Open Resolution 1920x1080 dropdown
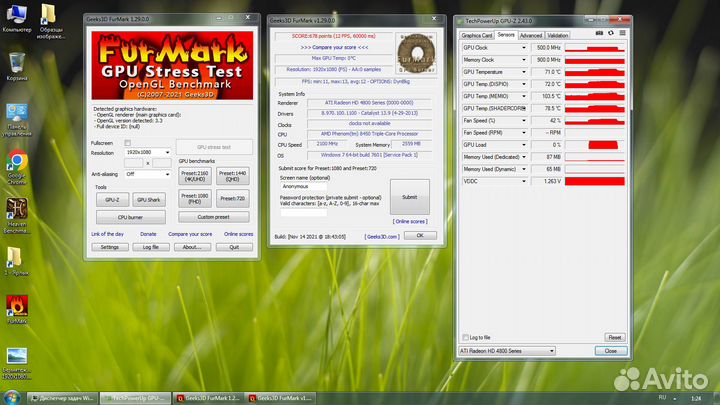 coord(147,152)
